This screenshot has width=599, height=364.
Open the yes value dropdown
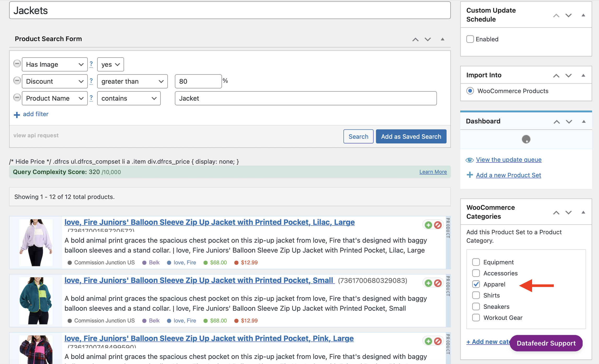(111, 64)
